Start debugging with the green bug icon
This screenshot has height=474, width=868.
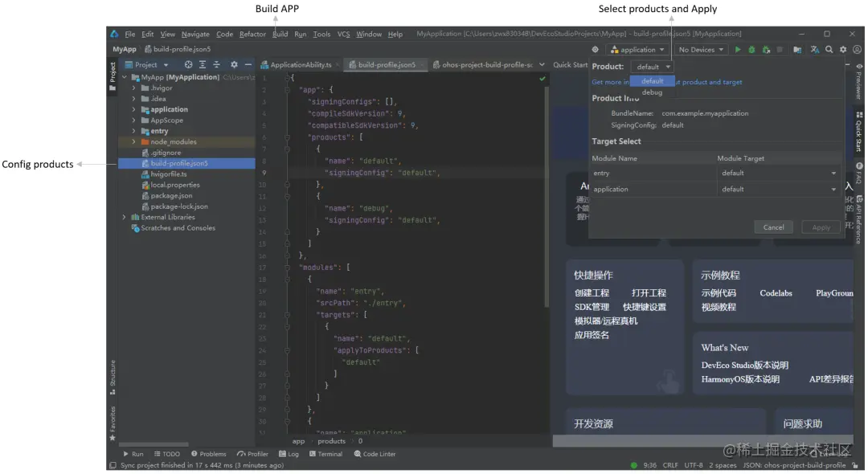(x=751, y=50)
